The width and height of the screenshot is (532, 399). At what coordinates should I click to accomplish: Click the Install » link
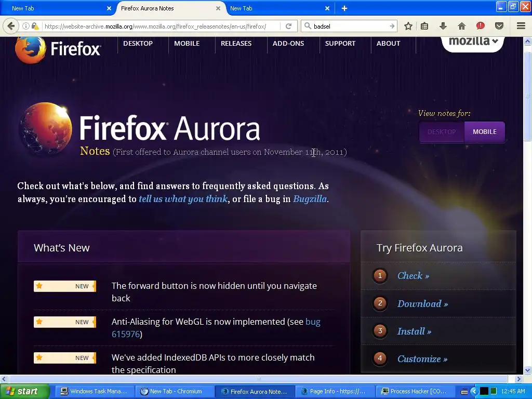click(x=414, y=331)
